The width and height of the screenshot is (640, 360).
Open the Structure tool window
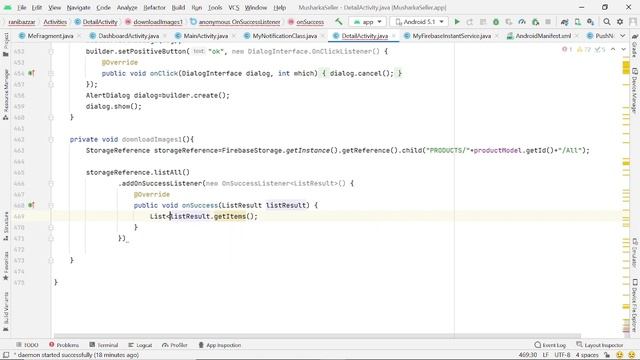point(6,226)
